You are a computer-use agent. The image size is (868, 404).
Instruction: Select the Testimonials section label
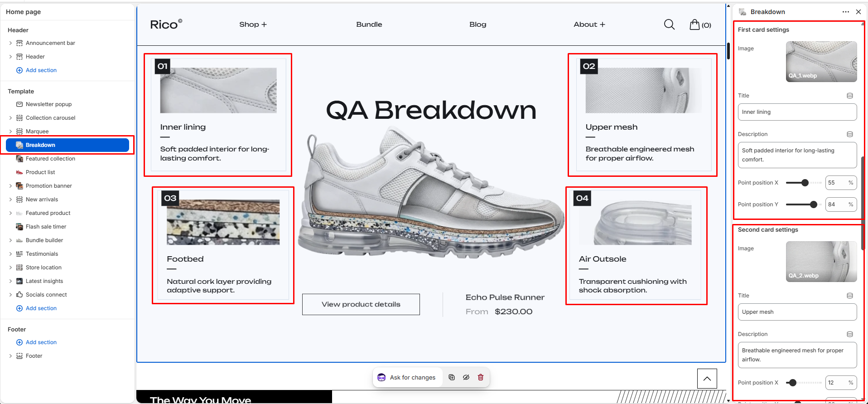click(x=42, y=254)
